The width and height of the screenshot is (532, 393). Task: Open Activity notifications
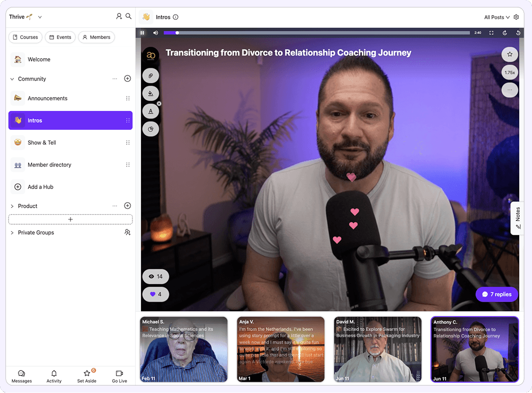(x=54, y=376)
